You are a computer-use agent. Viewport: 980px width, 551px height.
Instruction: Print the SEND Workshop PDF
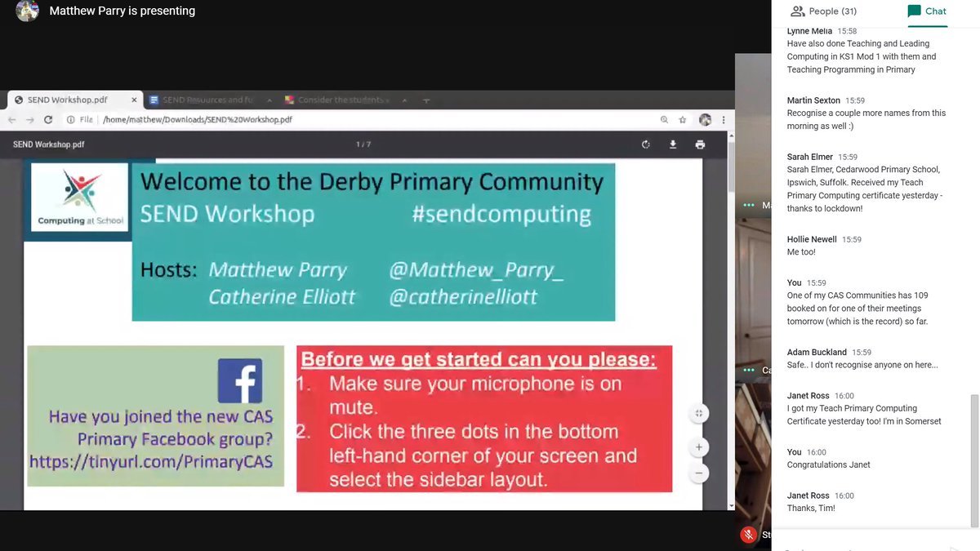point(700,144)
